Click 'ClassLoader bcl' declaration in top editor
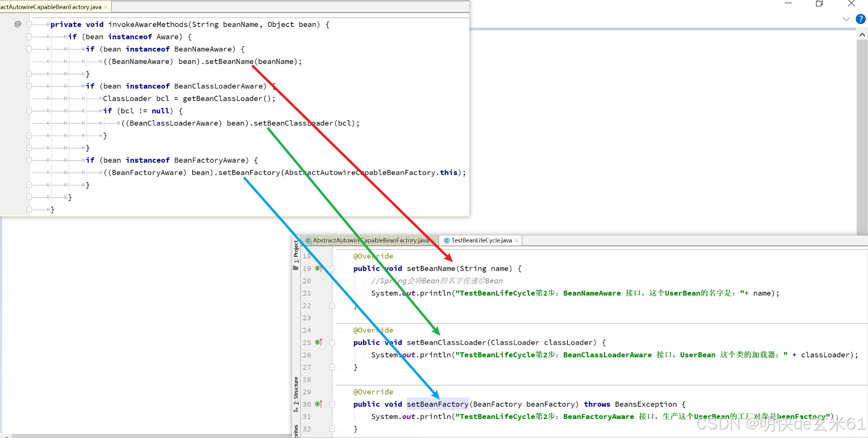Image resolution: width=868 pixels, height=438 pixels. [x=136, y=99]
